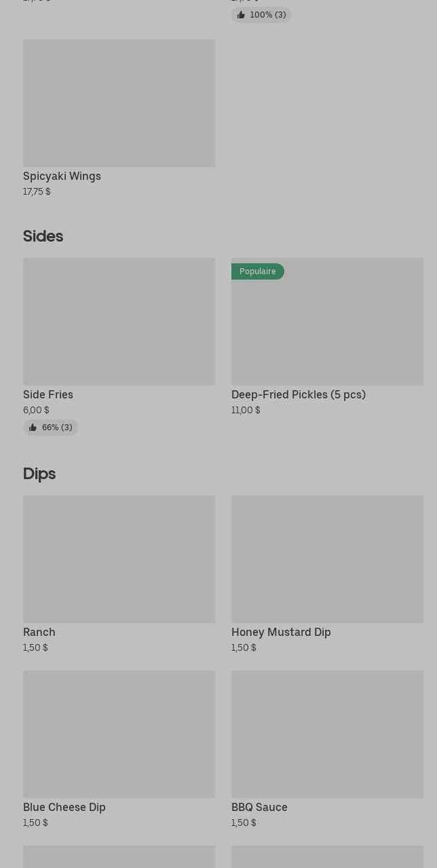
Task: Click the Ranch item name
Action: 39,633
